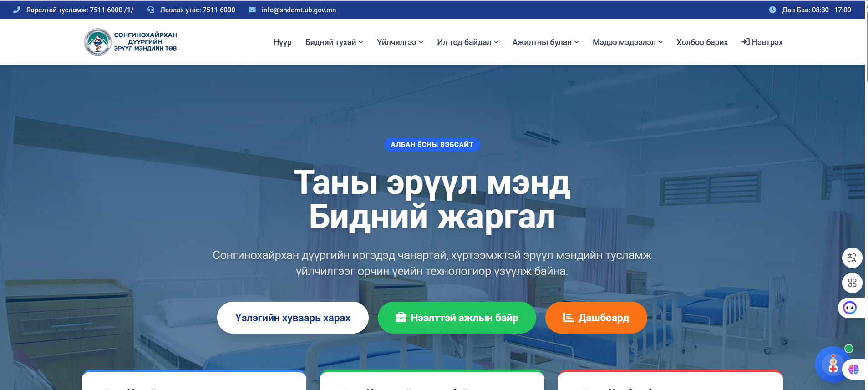Click the Нээлттэй ажлын байр button
The image size is (868, 390).
click(457, 318)
